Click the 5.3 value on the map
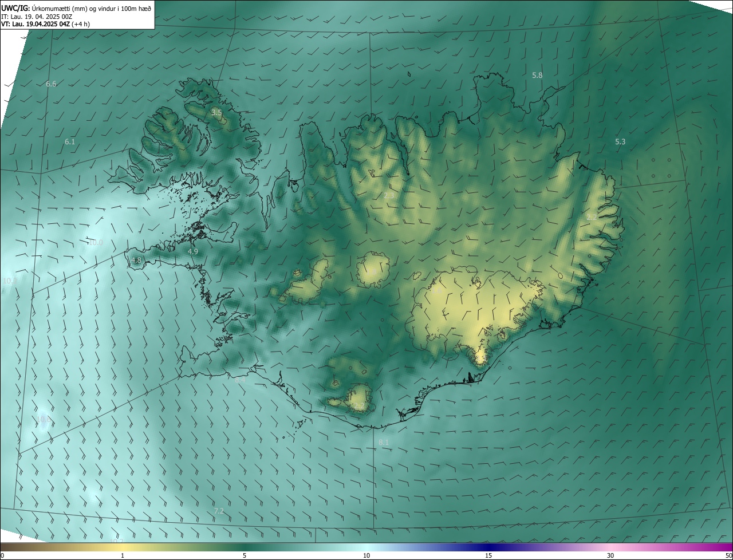This screenshot has height=560, width=733. pos(620,142)
